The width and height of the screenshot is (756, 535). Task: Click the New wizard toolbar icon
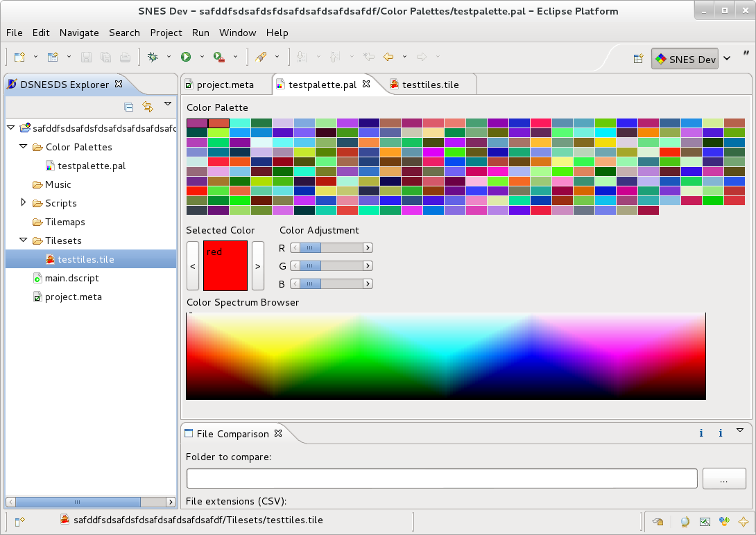[x=19, y=57]
